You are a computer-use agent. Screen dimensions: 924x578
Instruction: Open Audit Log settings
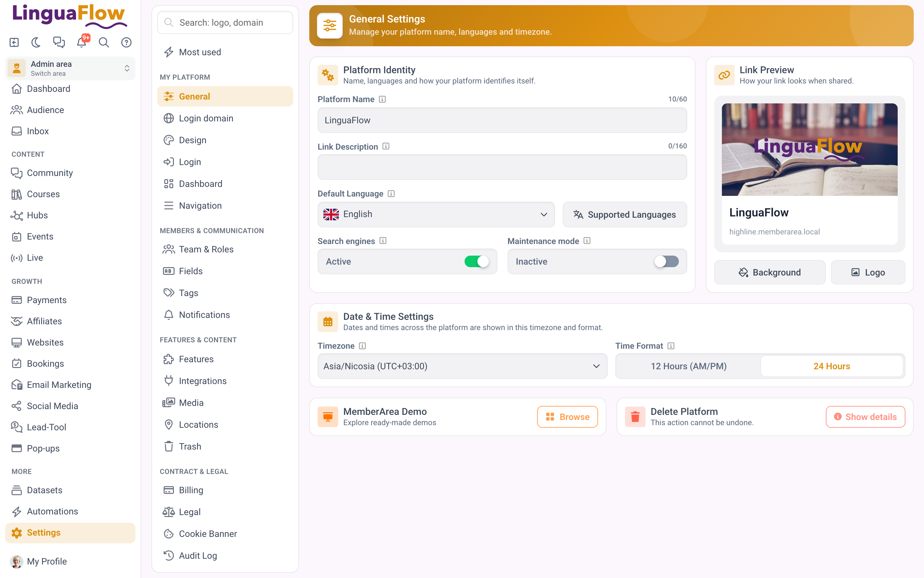click(225, 556)
